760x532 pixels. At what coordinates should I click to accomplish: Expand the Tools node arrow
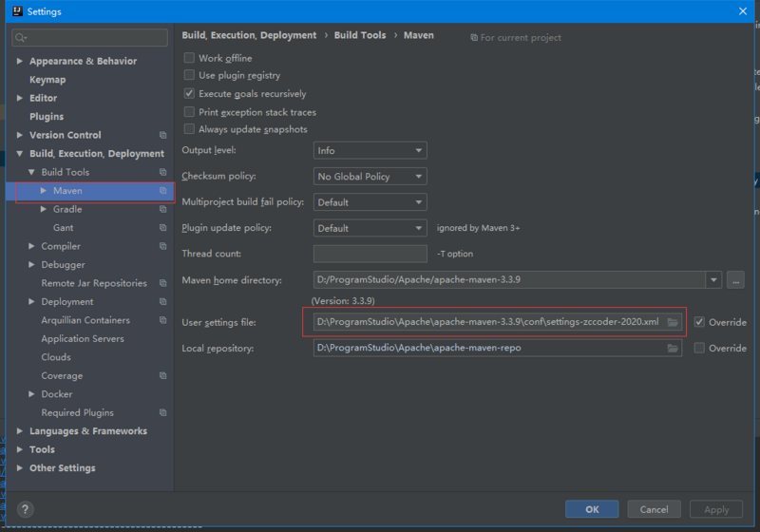[20, 449]
